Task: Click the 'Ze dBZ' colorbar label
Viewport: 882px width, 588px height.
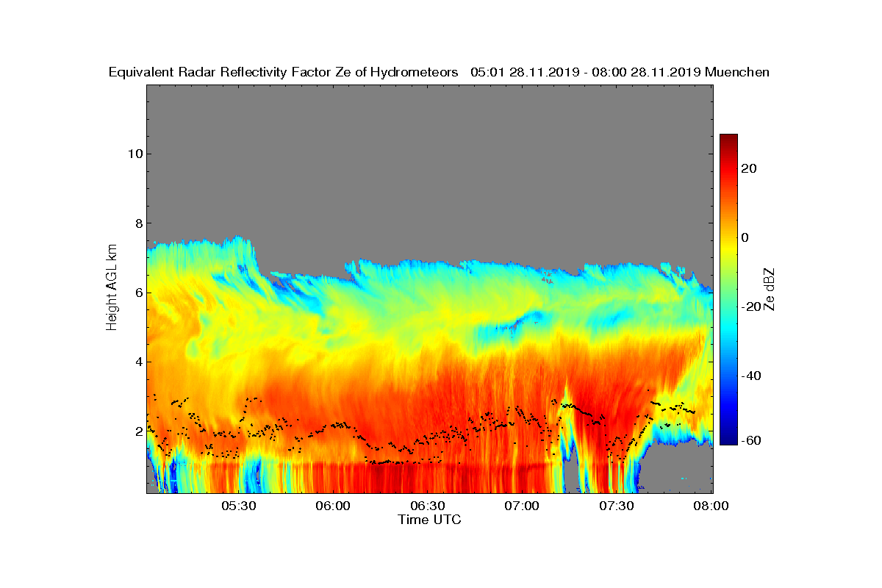Action: click(770, 289)
